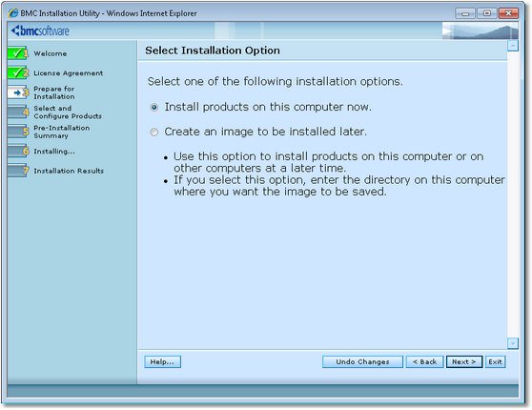Click the Exit button
This screenshot has height=410, width=532.
coord(496,361)
